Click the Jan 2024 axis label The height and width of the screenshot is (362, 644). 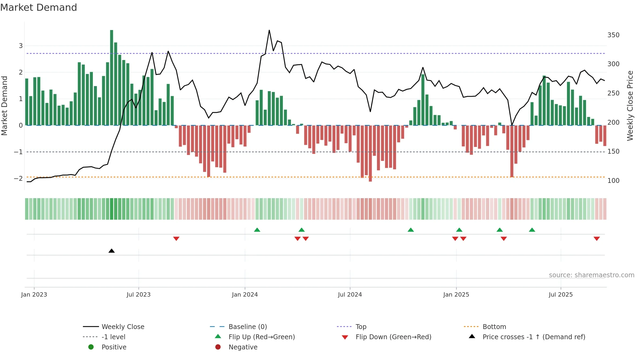(x=245, y=294)
